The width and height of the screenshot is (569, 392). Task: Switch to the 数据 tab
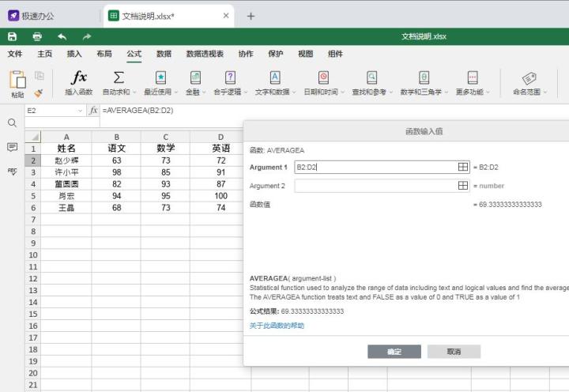(x=164, y=54)
